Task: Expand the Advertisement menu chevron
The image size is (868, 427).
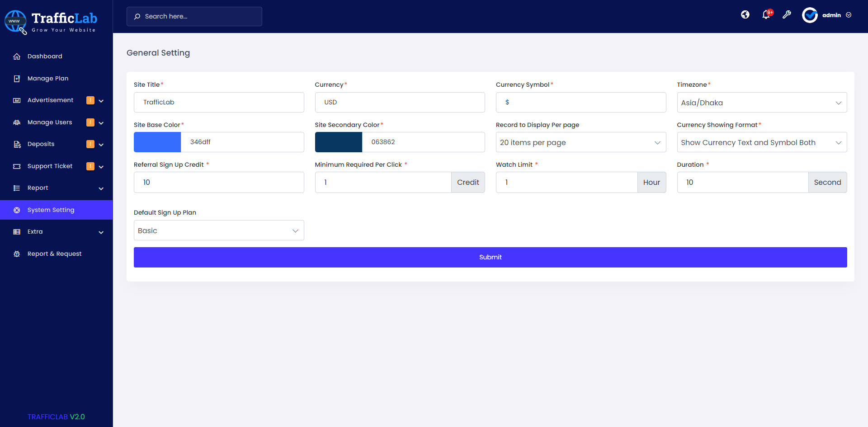Action: [101, 100]
